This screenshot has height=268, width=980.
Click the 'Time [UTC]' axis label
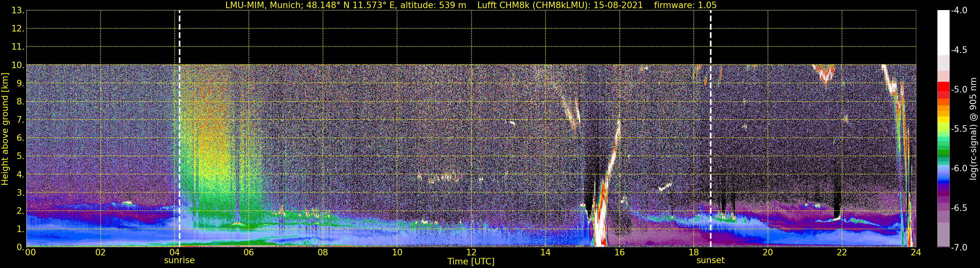tap(471, 262)
